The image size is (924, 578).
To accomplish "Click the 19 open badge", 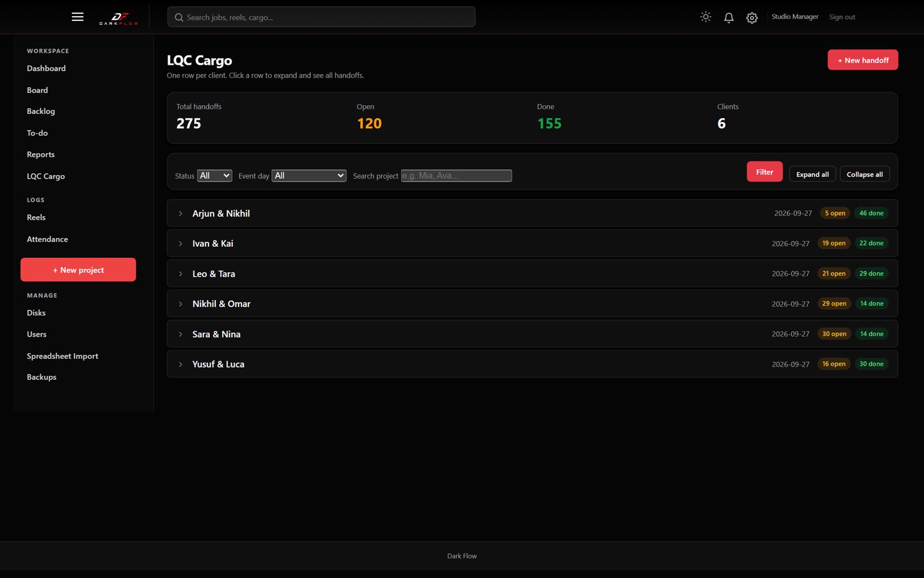I will tap(834, 243).
